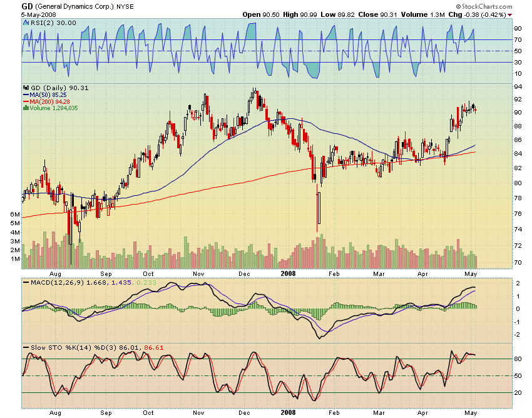Click 'Sep' on the bottom stochastic date axis
This screenshot has width=532, height=418.
(106, 412)
